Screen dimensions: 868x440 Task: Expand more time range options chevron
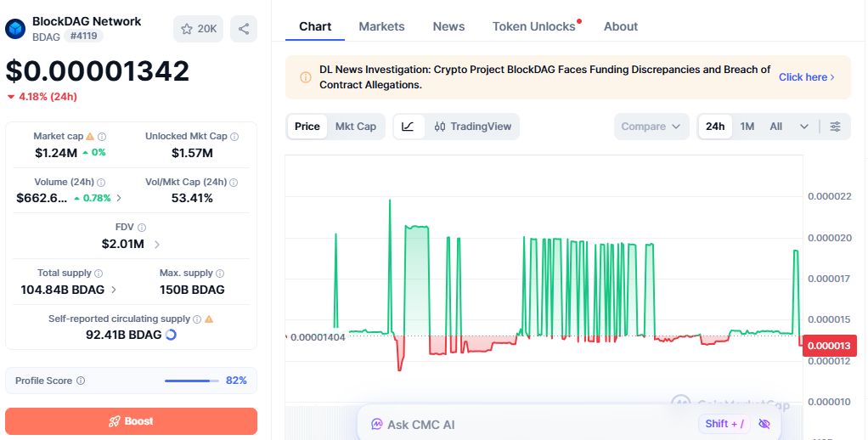tap(804, 127)
